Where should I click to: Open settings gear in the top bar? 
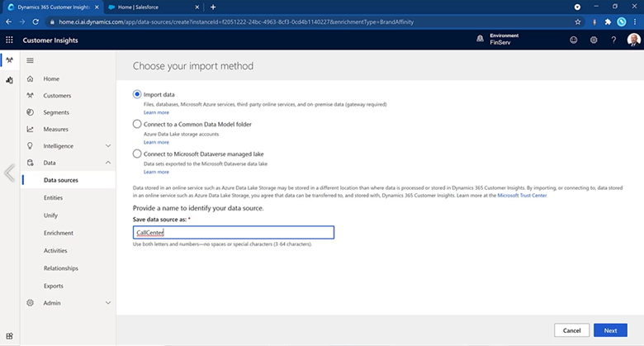coord(594,40)
